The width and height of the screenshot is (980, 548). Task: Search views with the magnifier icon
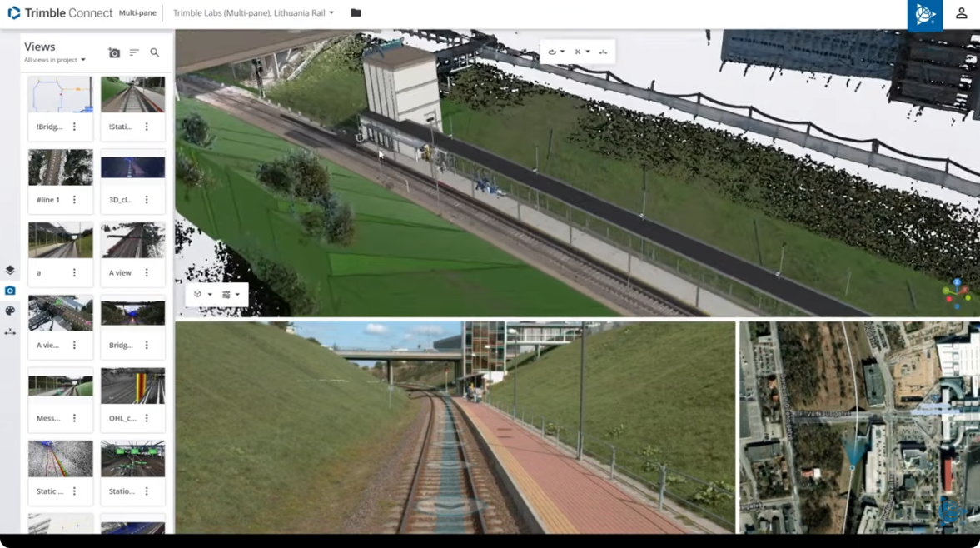click(x=155, y=53)
